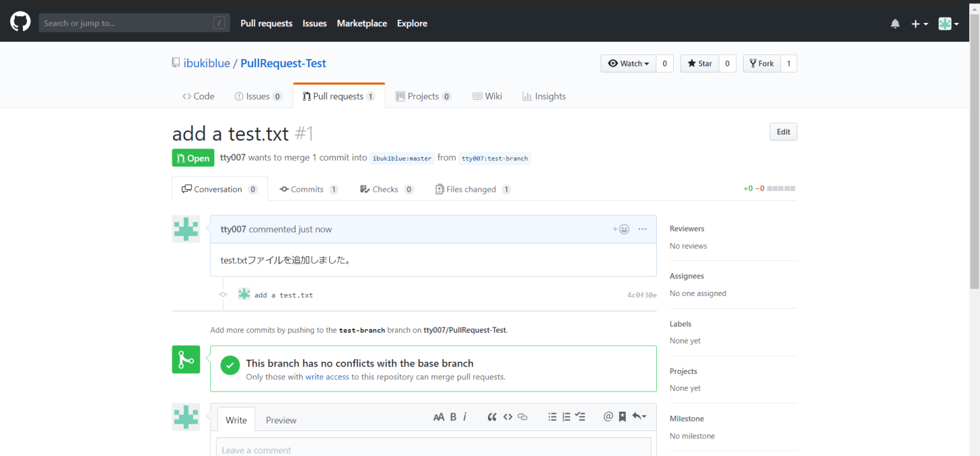
Task: Apply bold formatting in the comment editor
Action: coord(453,416)
